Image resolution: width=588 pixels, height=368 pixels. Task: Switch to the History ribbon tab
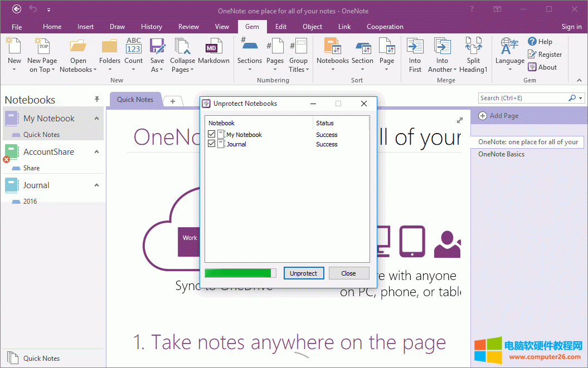point(152,27)
